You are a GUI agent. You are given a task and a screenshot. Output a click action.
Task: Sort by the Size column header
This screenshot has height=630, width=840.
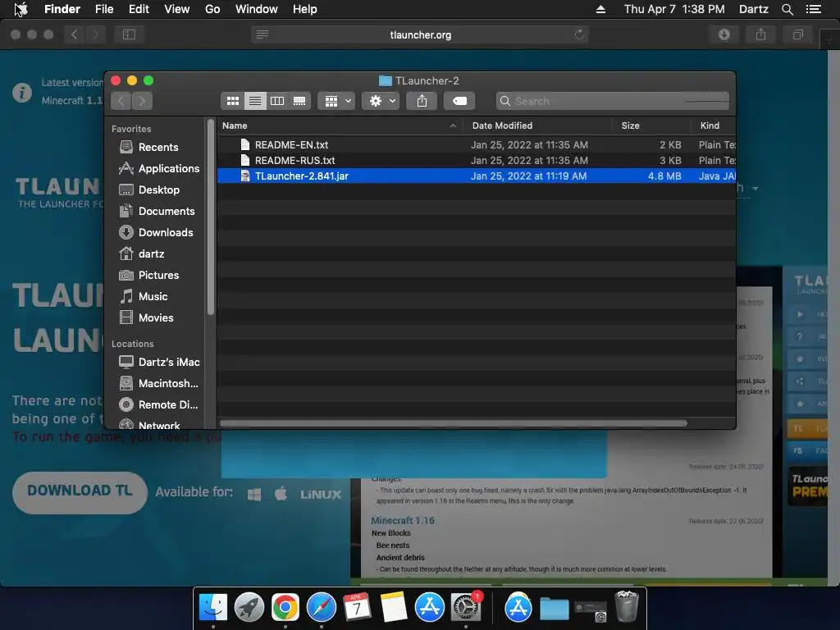[x=651, y=126]
